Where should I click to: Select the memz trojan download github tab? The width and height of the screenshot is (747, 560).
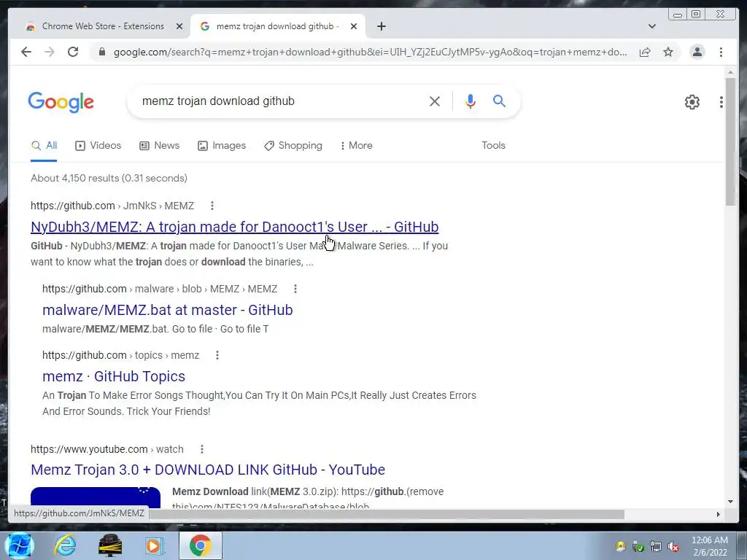pos(277,26)
